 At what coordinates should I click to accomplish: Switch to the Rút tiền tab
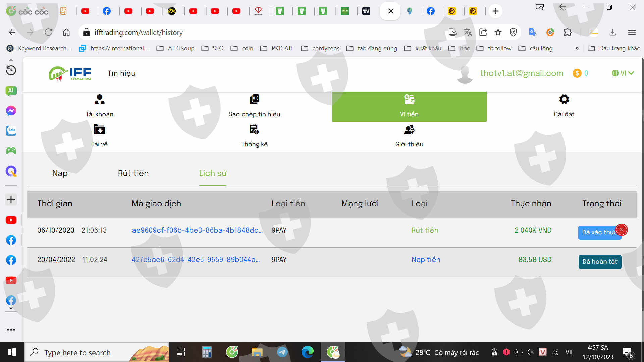133,173
